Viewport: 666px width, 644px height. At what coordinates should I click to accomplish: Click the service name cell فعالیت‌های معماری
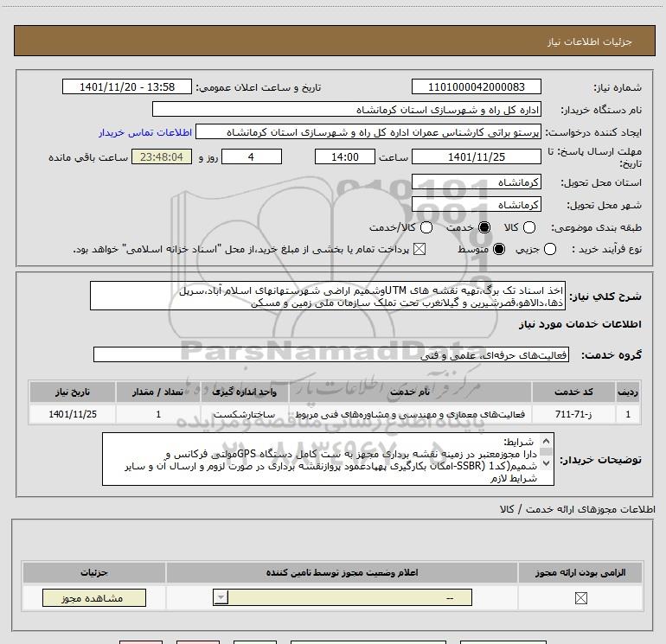click(410, 414)
